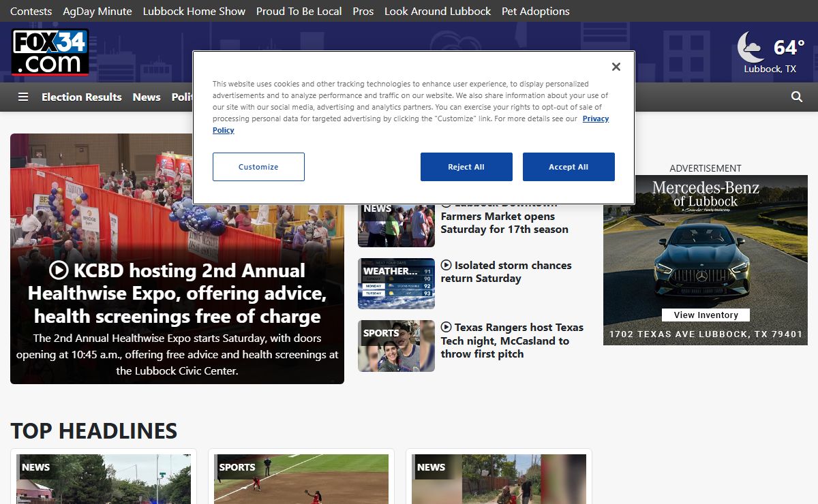The image size is (818, 504).
Task: Open Contests in the top bar
Action: click(x=31, y=11)
